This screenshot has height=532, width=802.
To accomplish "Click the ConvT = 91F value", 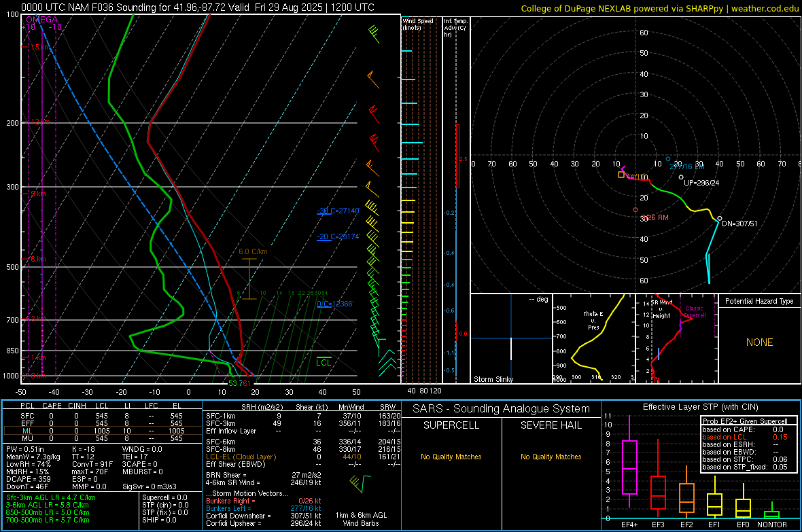I will click(92, 465).
